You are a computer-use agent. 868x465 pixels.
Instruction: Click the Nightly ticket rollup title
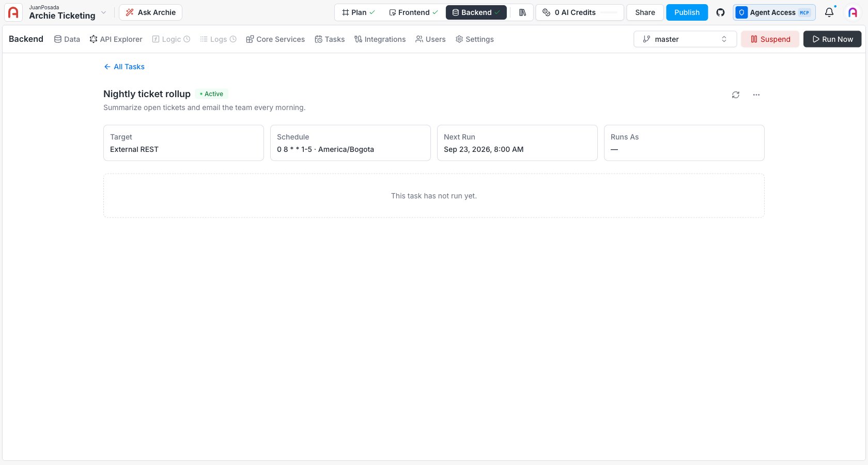[x=147, y=94]
